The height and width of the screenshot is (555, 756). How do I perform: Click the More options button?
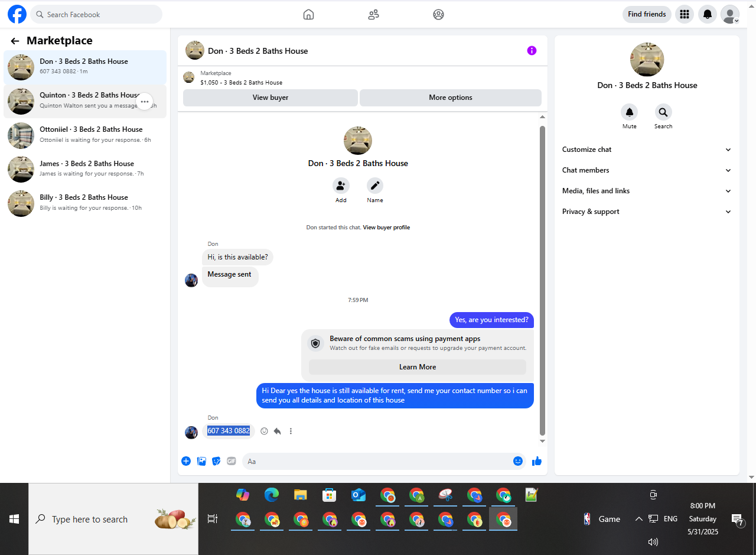click(451, 98)
